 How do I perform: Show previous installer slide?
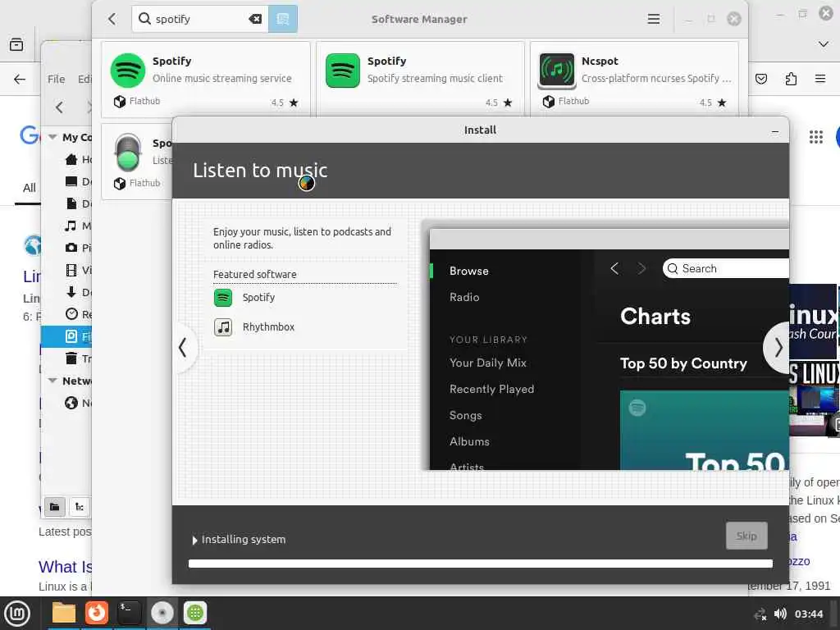point(183,348)
